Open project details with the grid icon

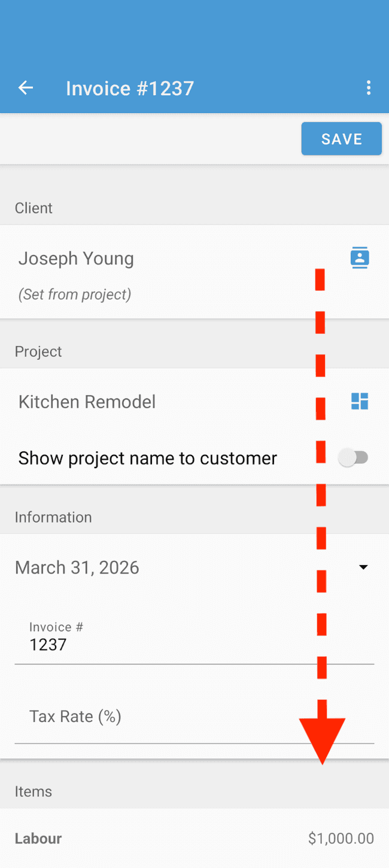tap(360, 401)
